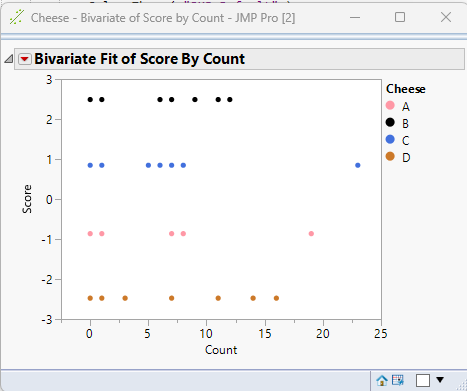467x391 pixels.
Task: Click the Count x-axis label
Action: (x=221, y=350)
